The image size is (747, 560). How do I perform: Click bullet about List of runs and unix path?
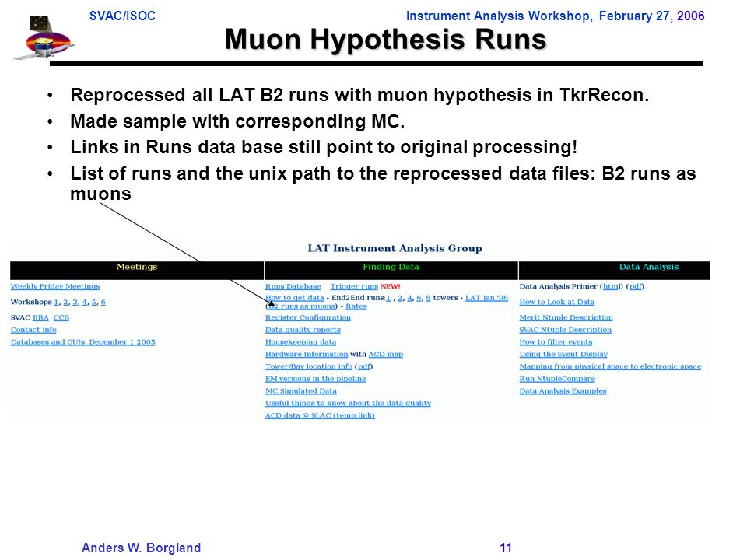pyautogui.click(x=383, y=184)
